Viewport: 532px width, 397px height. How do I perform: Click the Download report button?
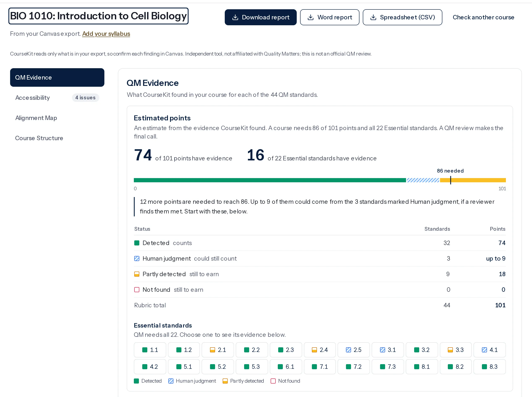[261, 17]
